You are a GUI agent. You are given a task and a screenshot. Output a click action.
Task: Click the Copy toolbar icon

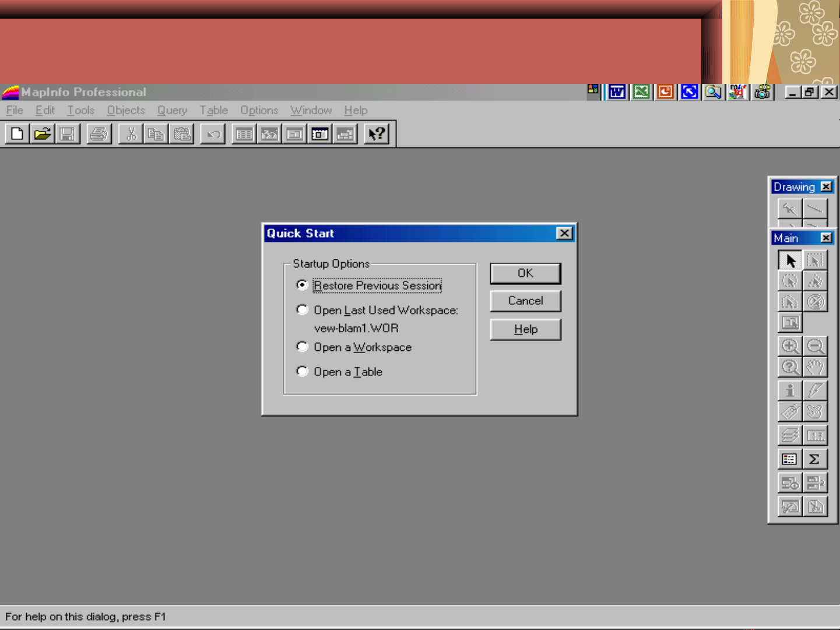point(156,134)
